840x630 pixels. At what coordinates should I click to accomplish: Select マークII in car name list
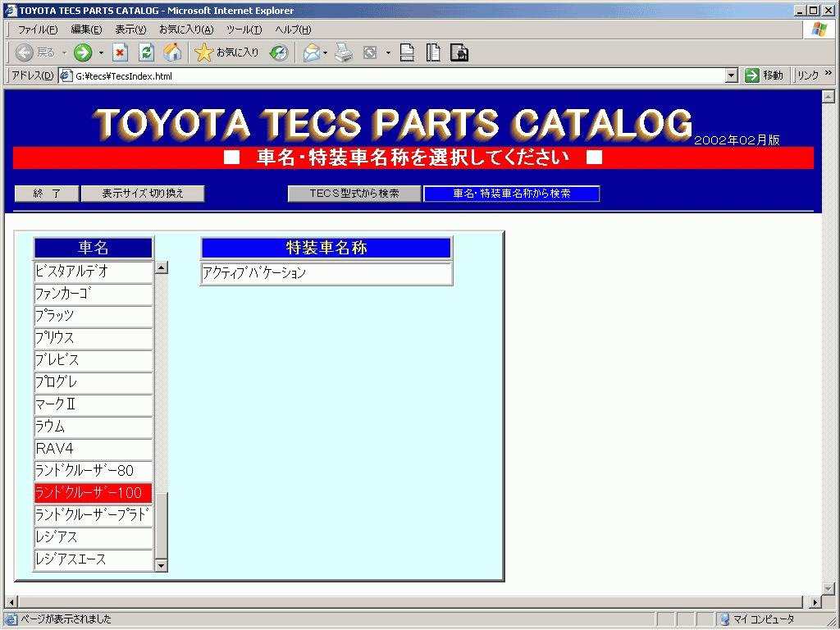[94, 405]
